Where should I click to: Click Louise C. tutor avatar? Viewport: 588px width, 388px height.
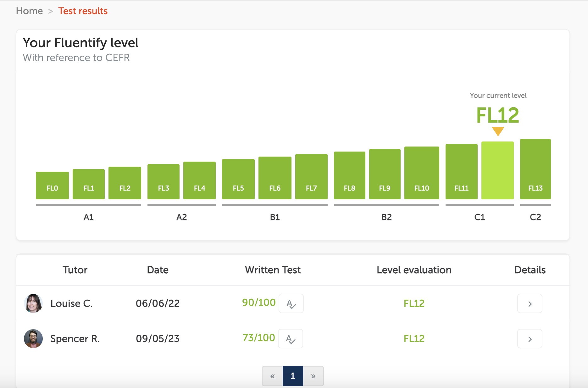(x=33, y=303)
